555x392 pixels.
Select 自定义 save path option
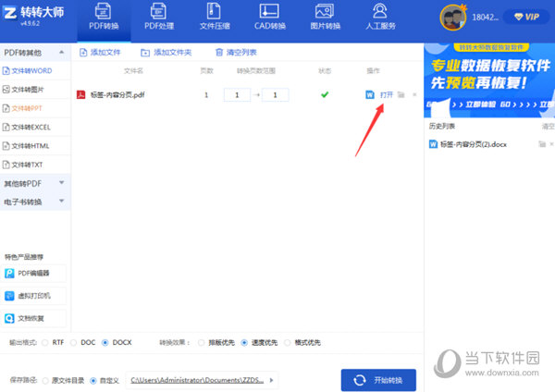point(93,381)
